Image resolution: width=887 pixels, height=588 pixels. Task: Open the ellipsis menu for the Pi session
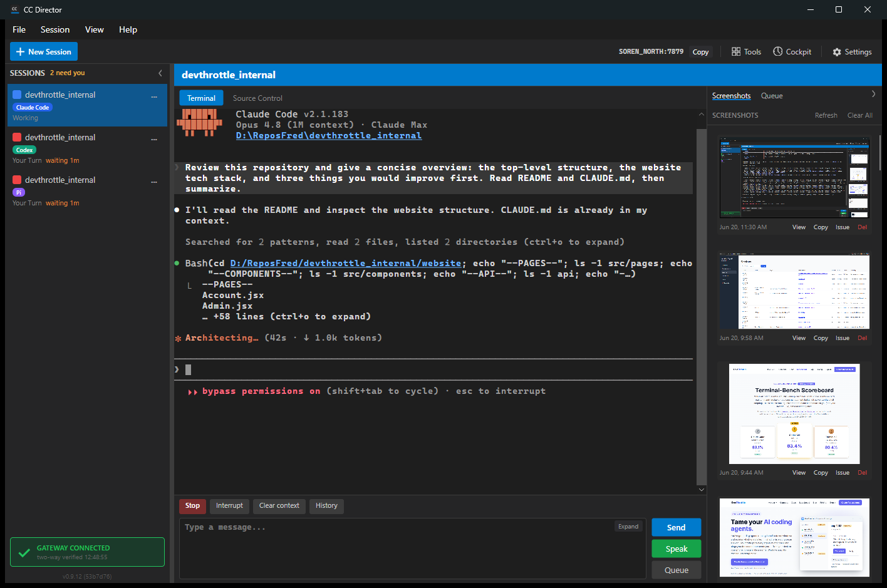[x=154, y=182]
